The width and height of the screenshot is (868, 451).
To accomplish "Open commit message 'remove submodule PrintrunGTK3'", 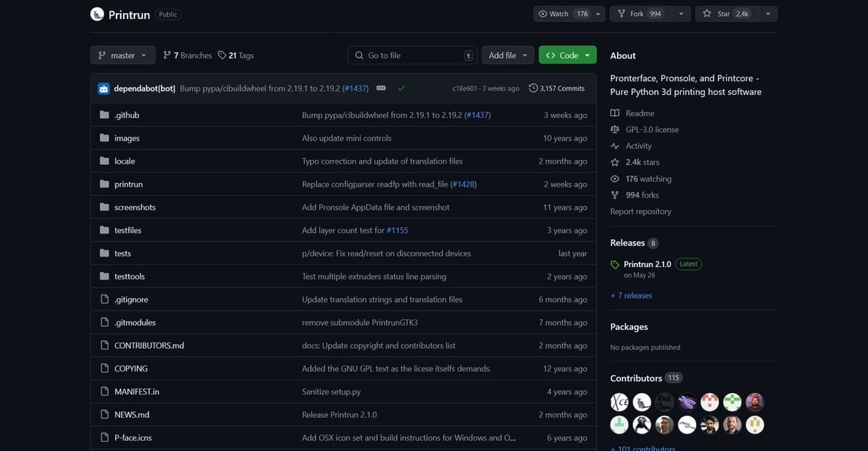I will tap(359, 322).
